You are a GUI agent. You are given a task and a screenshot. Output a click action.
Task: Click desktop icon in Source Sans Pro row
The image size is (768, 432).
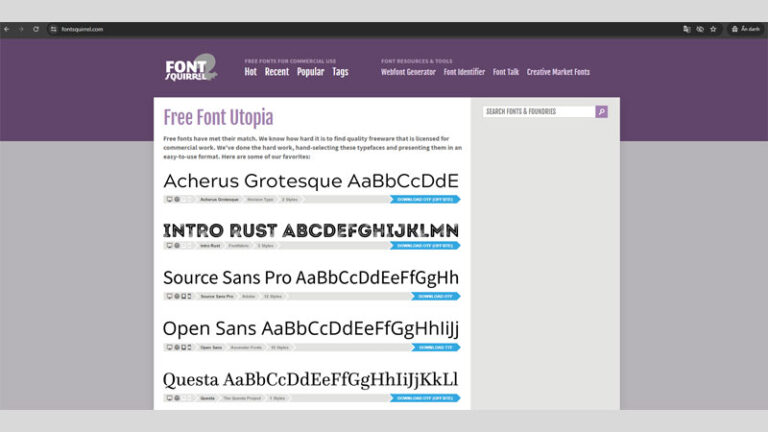pos(169,296)
